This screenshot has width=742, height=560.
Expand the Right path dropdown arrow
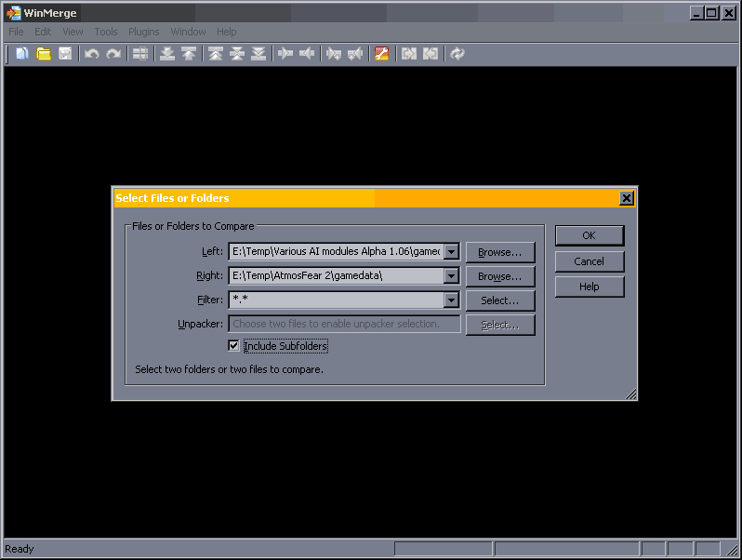click(452, 275)
